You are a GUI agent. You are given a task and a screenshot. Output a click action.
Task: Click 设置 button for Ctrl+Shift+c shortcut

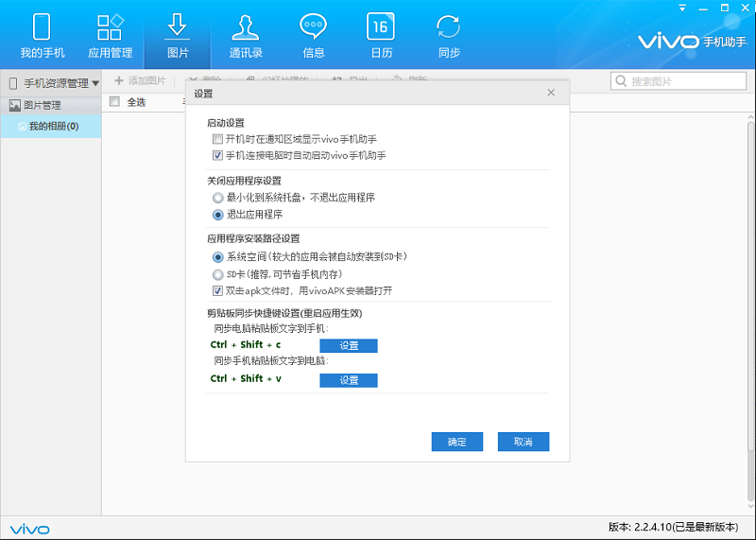(x=349, y=345)
